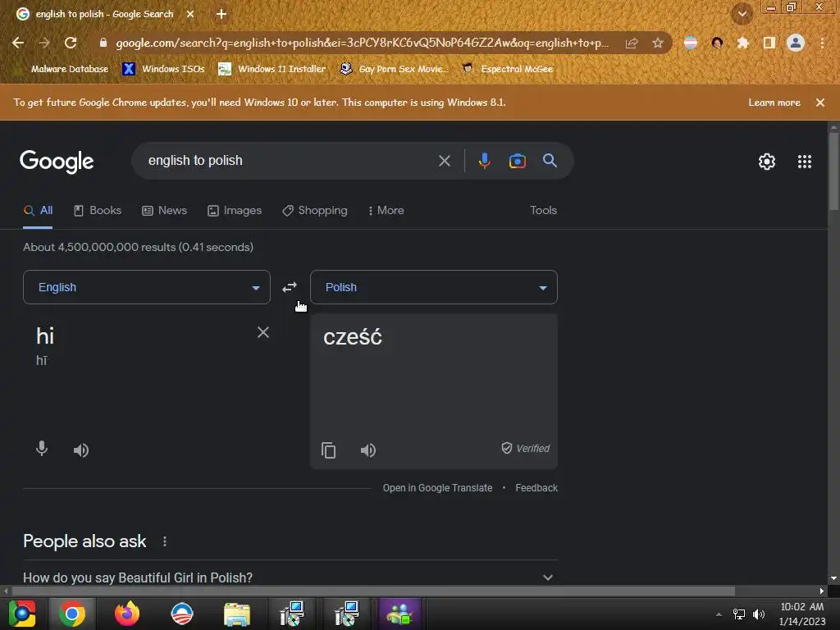This screenshot has width=840, height=630.
Task: Copy the Polish translation
Action: tap(328, 450)
